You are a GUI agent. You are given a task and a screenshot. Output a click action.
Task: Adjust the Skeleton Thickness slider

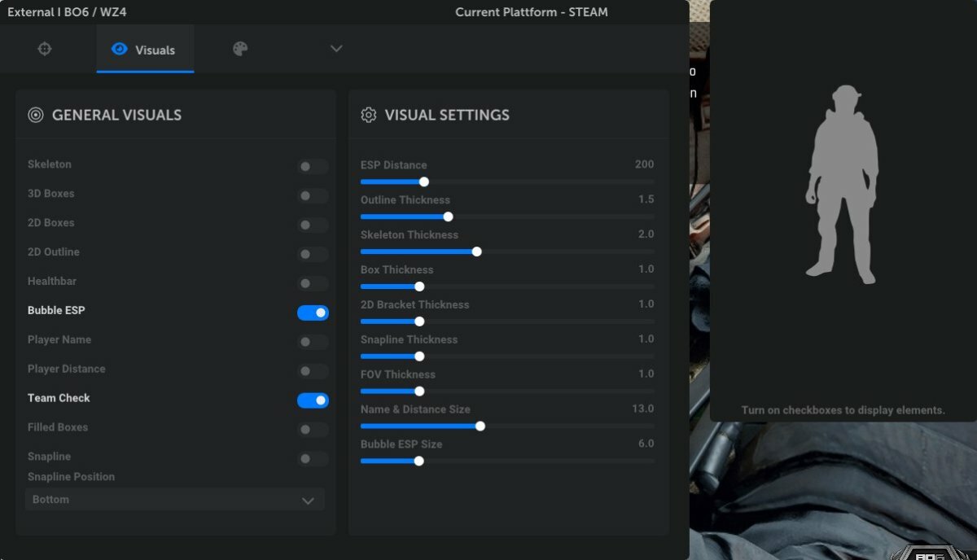507,252
